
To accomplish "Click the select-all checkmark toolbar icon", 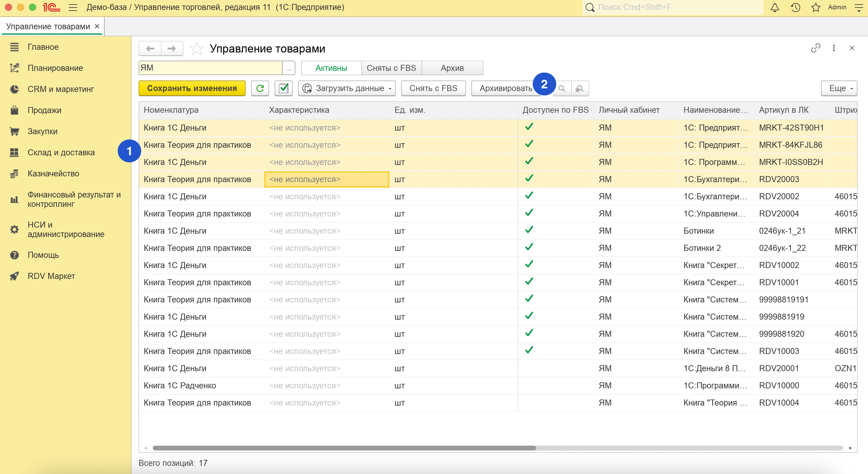I will [x=283, y=88].
